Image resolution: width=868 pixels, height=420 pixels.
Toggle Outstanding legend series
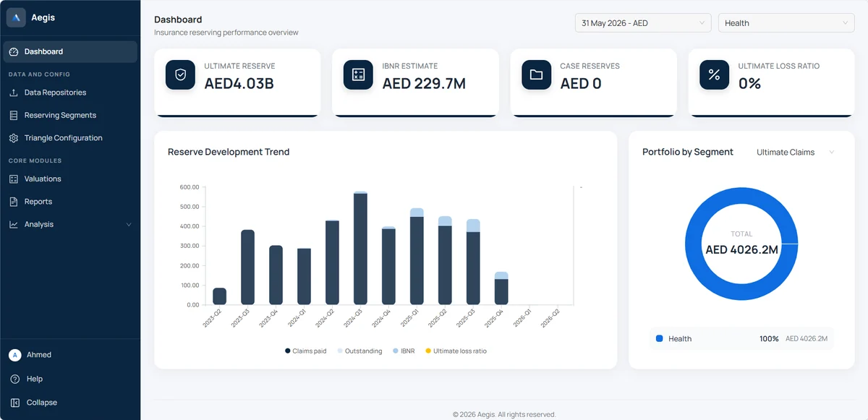tap(359, 351)
